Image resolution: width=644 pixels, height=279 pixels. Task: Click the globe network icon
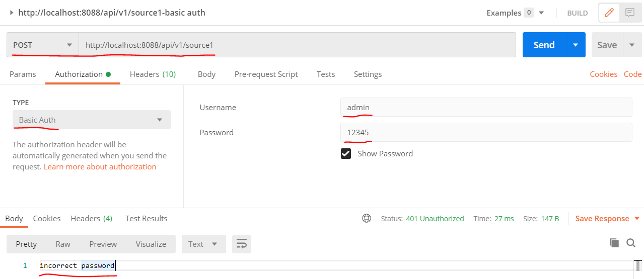coord(367,219)
